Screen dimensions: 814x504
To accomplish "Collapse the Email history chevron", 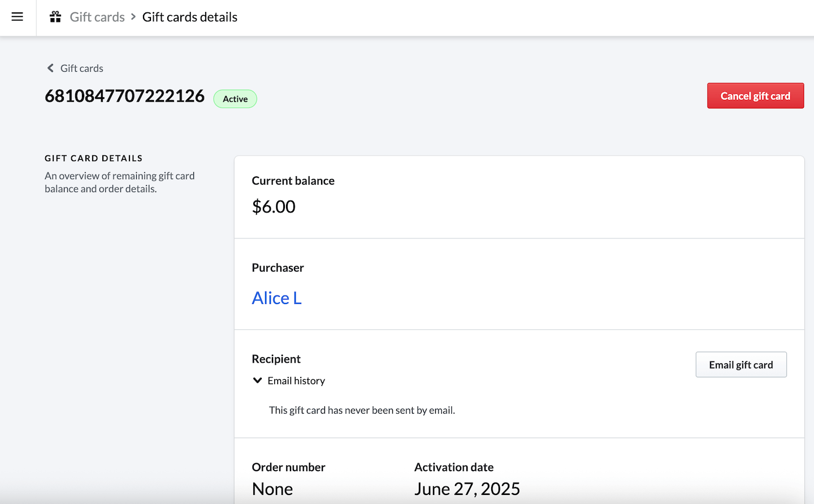I will [257, 381].
